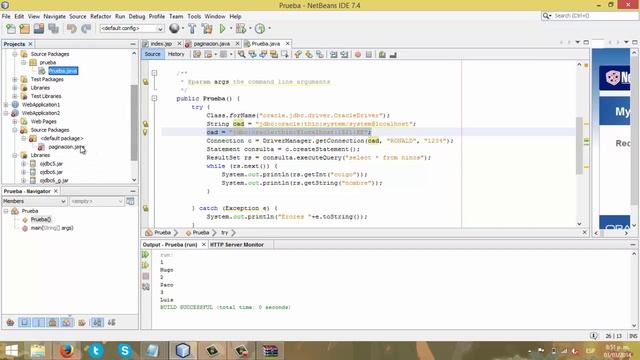The width and height of the screenshot is (640, 360).
Task: Click the Save All toolbar icon
Action: (53, 29)
